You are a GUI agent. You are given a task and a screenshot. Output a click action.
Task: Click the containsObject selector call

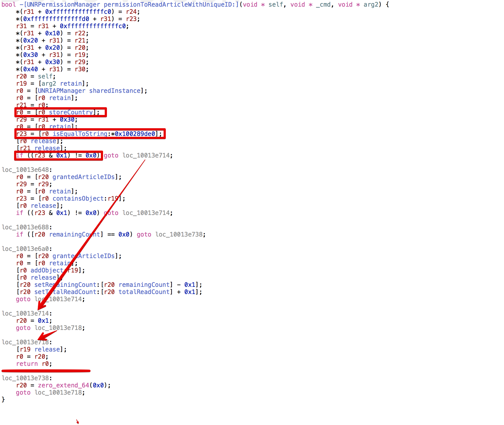[78, 198]
